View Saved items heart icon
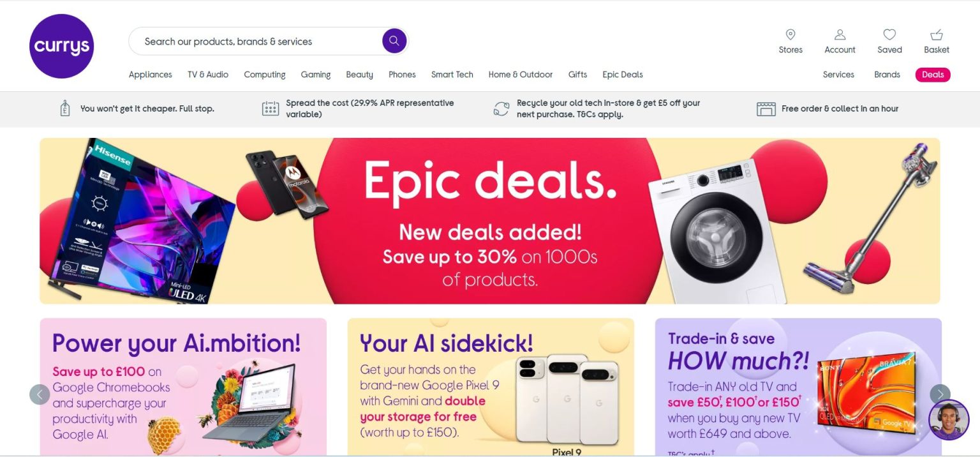Image resolution: width=980 pixels, height=457 pixels. (889, 34)
